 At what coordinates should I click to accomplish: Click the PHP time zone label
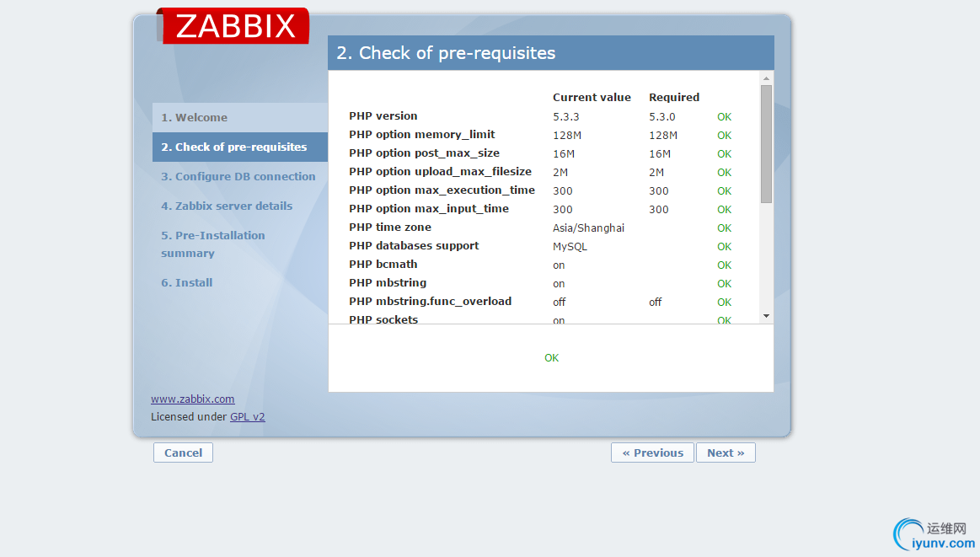click(390, 227)
